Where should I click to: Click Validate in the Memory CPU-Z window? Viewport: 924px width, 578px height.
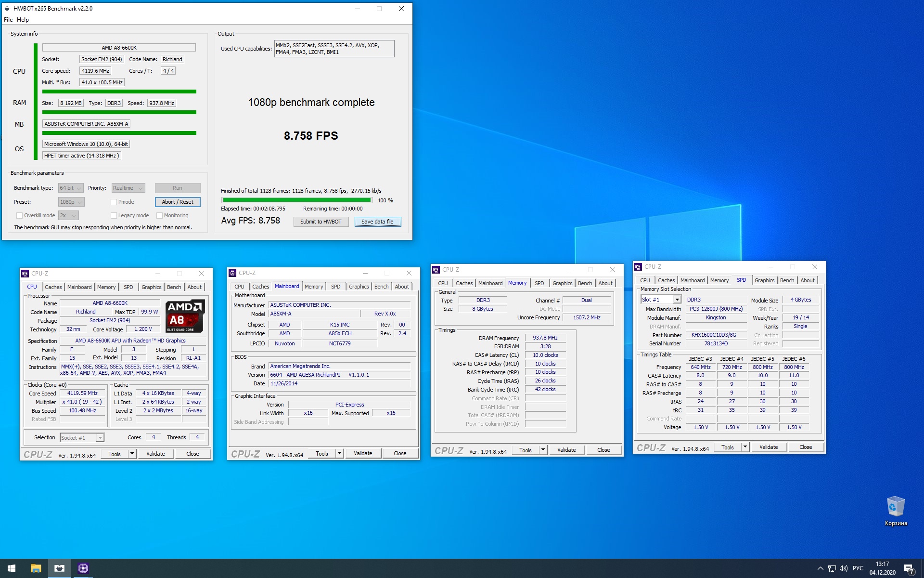click(x=566, y=450)
